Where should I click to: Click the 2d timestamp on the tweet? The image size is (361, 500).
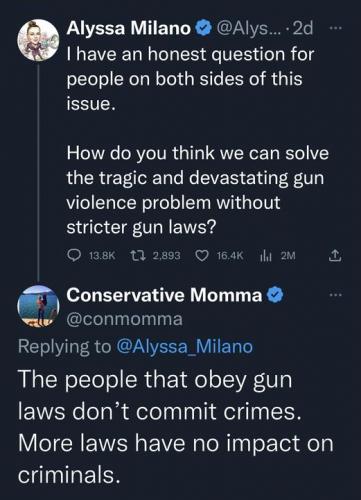[x=302, y=29]
